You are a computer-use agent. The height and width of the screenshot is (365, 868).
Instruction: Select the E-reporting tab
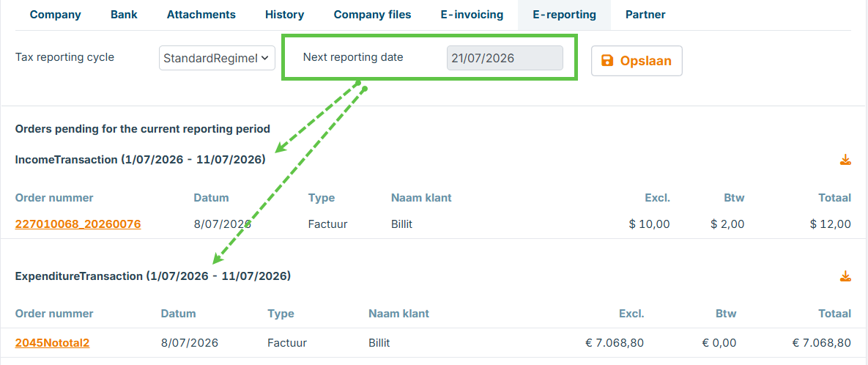(565, 15)
